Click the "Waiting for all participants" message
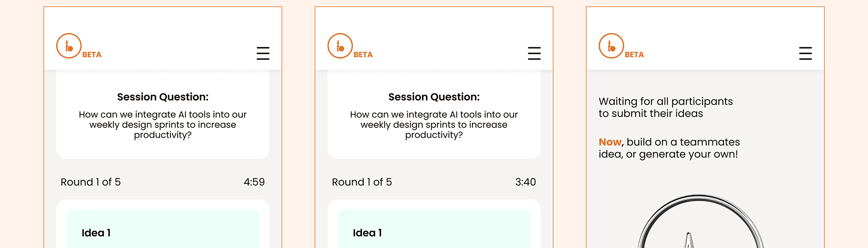The width and height of the screenshot is (868, 248). (665, 108)
